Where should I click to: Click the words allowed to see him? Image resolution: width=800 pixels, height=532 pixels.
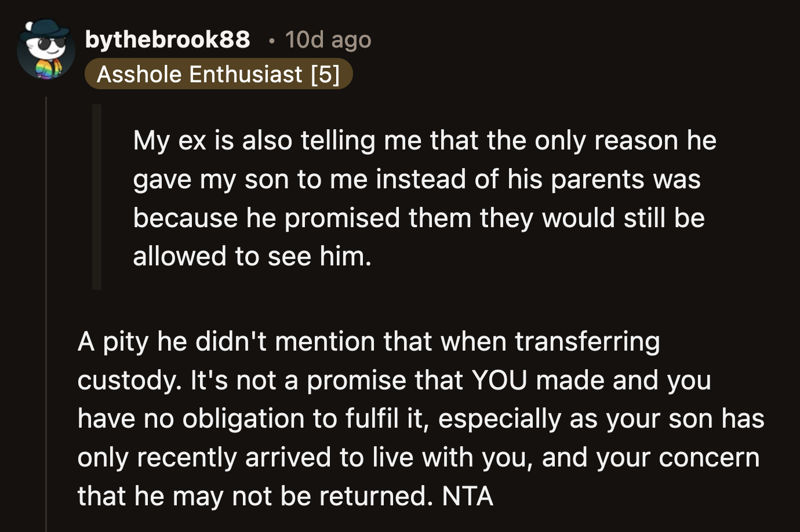[x=253, y=256]
